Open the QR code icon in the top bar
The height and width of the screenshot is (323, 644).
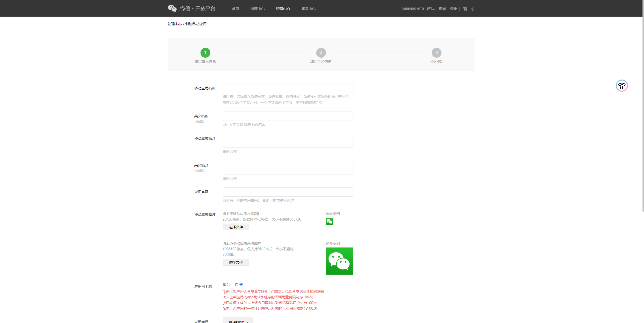click(464, 9)
